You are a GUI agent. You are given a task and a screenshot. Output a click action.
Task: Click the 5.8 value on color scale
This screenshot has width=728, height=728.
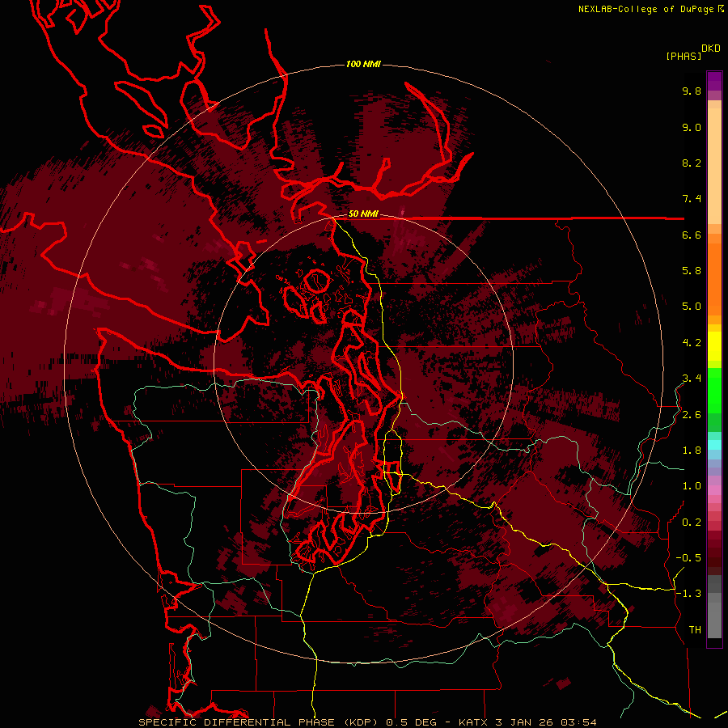point(692,271)
